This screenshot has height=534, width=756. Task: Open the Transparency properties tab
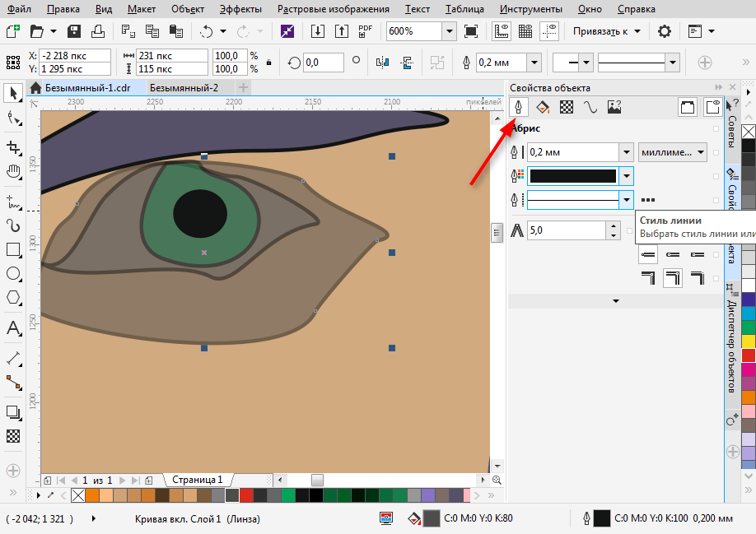point(567,107)
